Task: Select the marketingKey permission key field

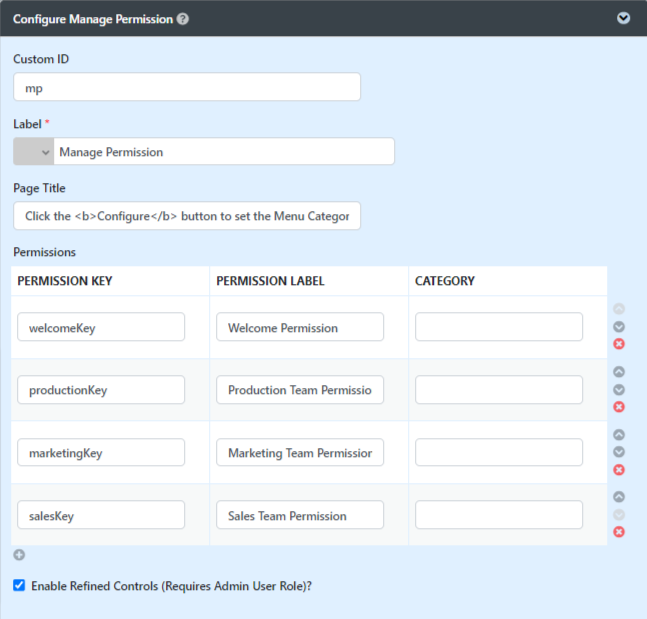Action: [101, 452]
